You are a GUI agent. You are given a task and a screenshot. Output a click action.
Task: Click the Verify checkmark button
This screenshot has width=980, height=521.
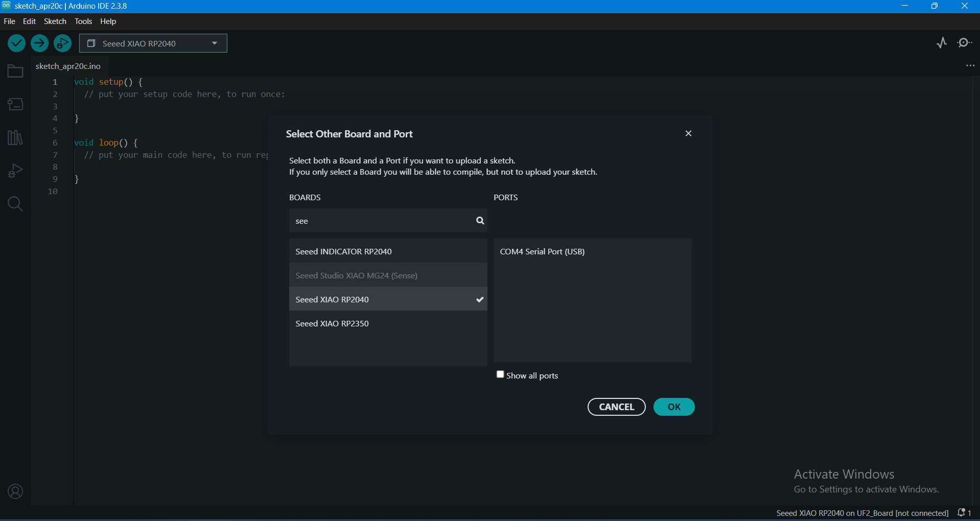[x=16, y=43]
